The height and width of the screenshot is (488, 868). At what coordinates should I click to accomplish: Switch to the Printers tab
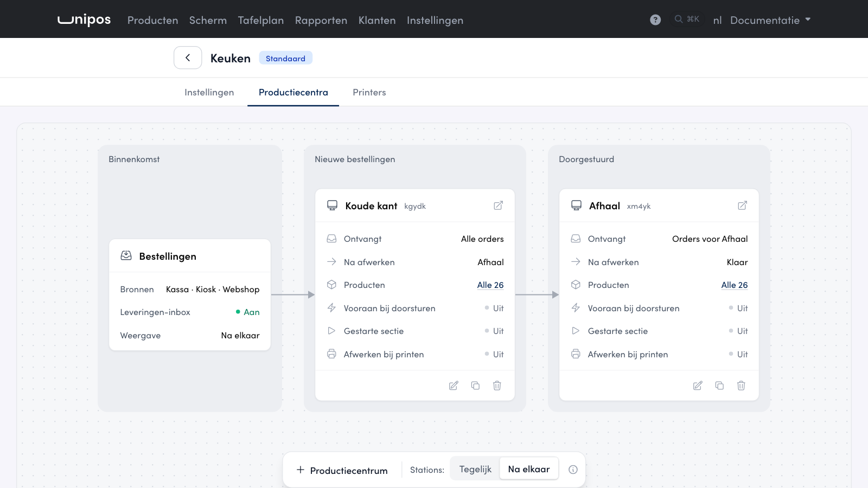pyautogui.click(x=369, y=92)
